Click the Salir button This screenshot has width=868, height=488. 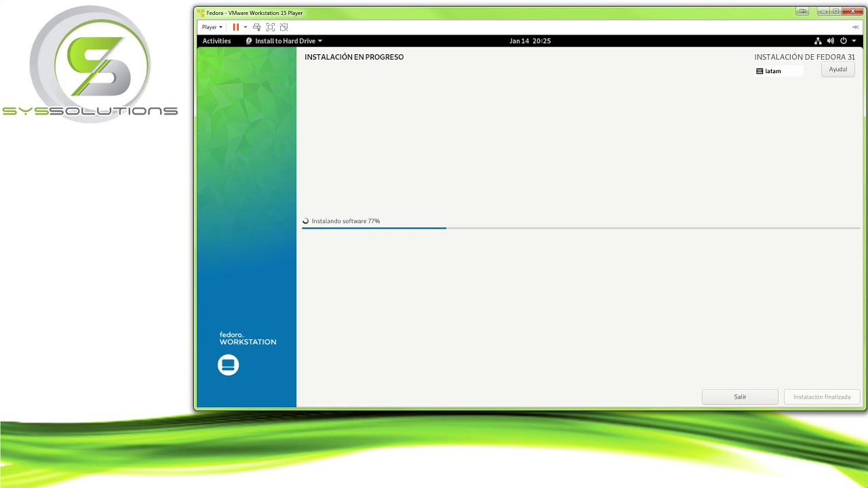[740, 396]
